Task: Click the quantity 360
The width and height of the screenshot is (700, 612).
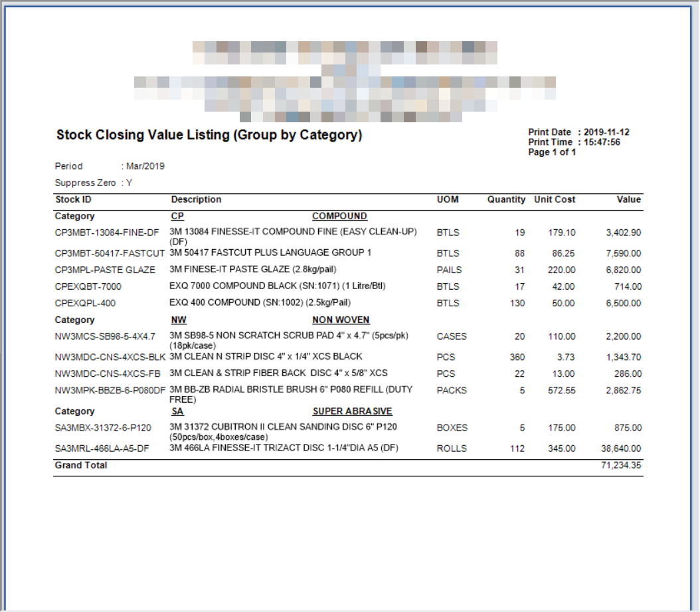Action: 517,357
